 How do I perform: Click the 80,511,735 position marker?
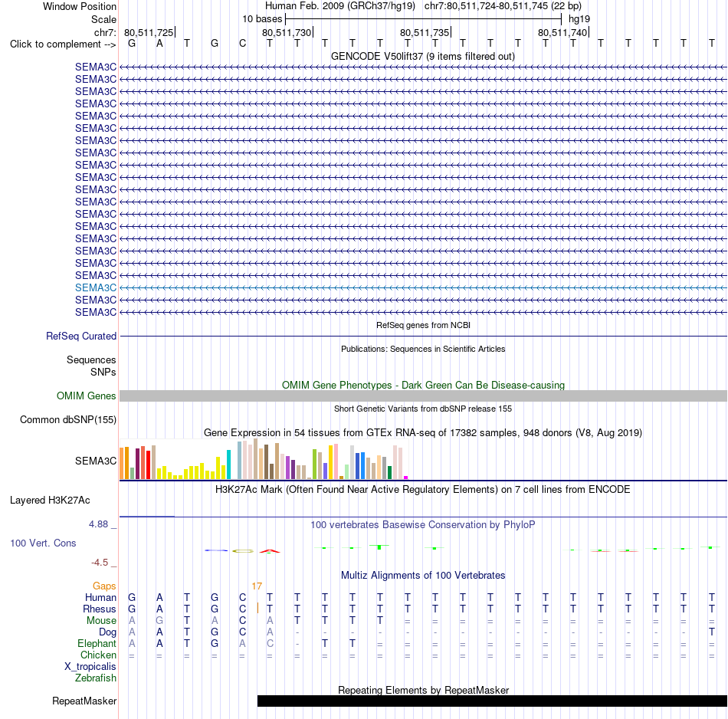coord(425,32)
